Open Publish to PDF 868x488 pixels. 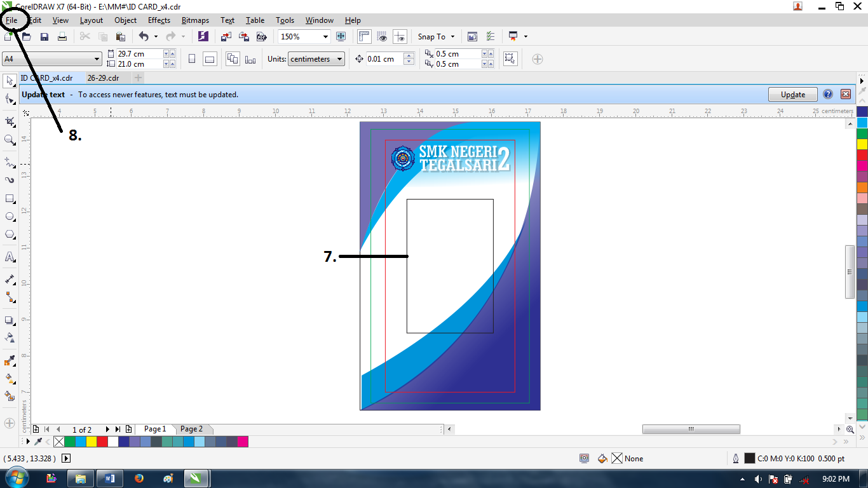(262, 36)
